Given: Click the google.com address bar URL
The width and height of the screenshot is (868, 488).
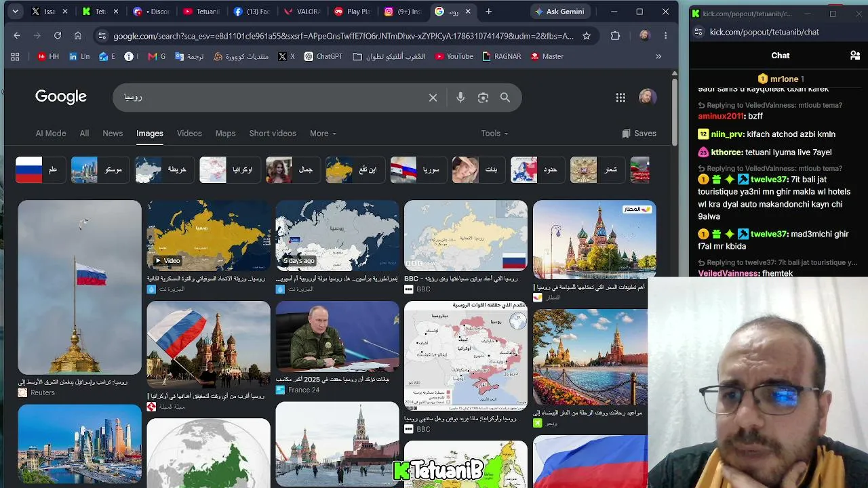Looking at the screenshot, I should coord(343,36).
